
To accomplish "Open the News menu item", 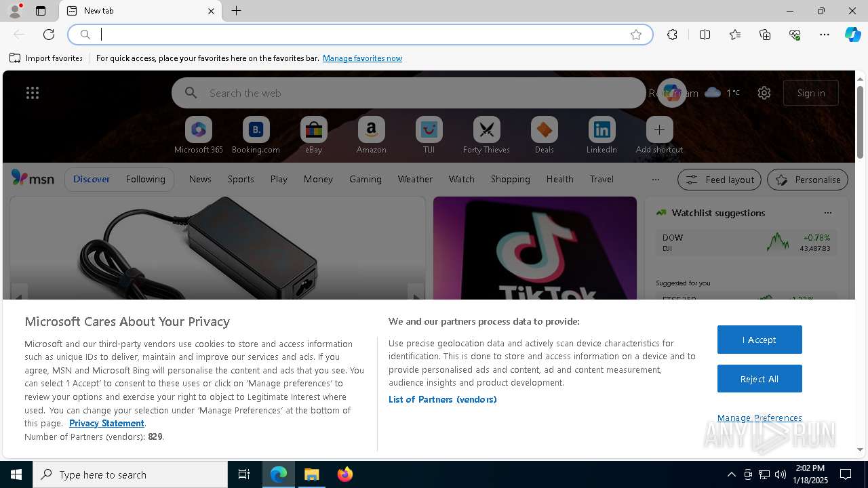I will (x=200, y=179).
